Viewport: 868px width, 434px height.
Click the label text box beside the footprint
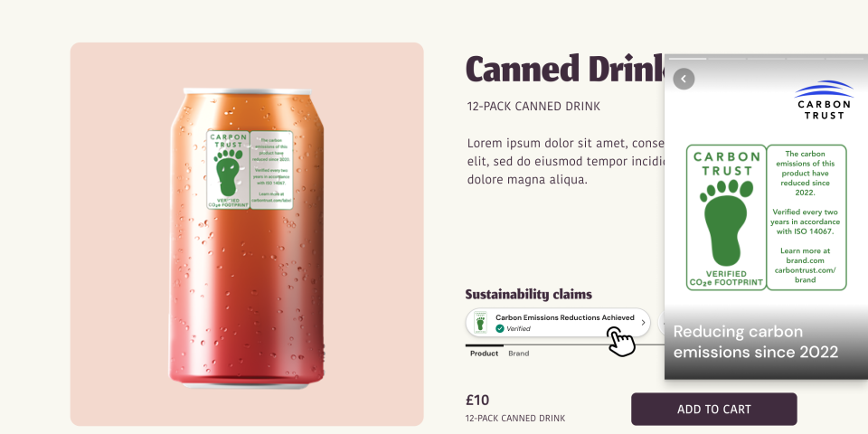point(806,217)
